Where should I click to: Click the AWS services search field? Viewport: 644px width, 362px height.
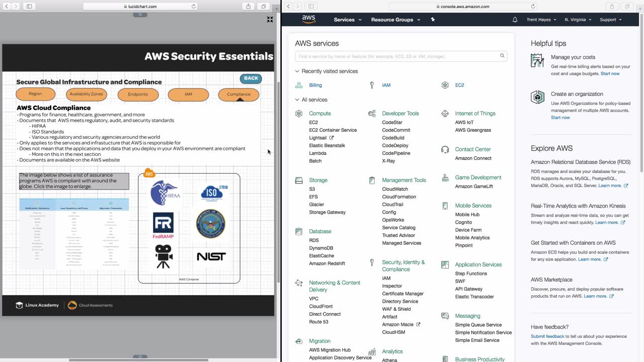click(x=401, y=56)
